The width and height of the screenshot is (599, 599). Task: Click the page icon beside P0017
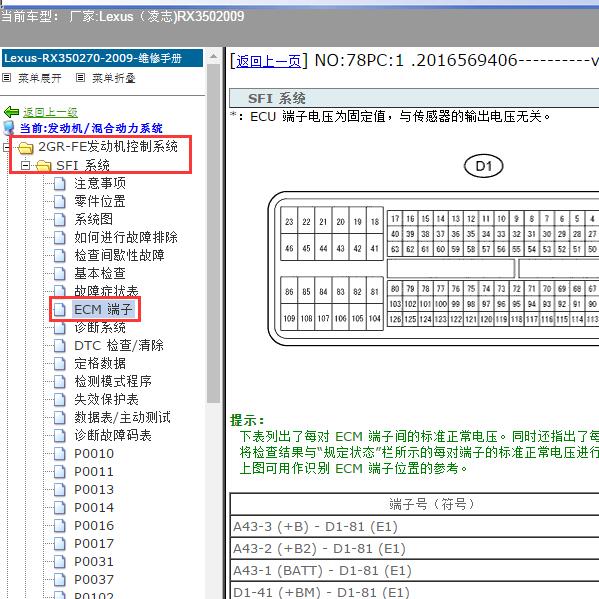tap(60, 543)
